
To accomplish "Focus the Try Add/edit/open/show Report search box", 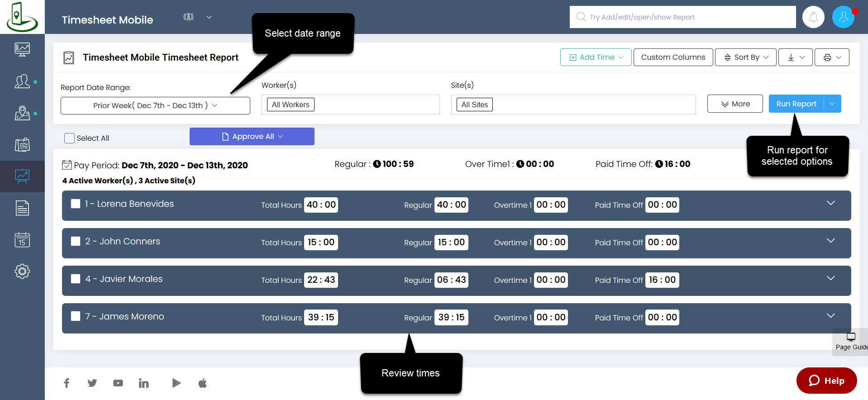I will click(x=682, y=17).
